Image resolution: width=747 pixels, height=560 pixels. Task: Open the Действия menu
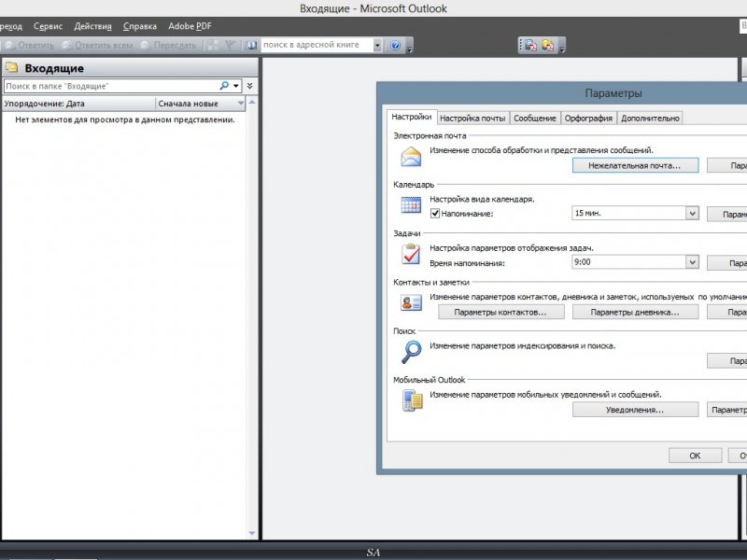tap(92, 26)
